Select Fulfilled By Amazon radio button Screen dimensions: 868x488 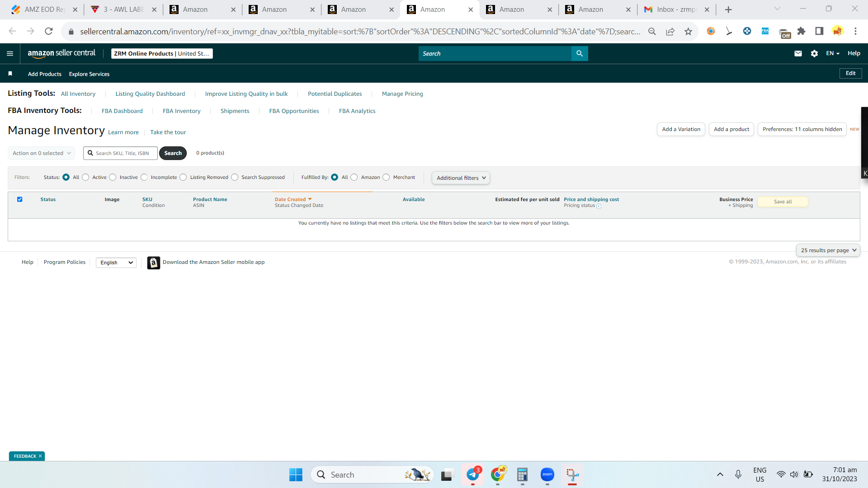click(x=354, y=177)
